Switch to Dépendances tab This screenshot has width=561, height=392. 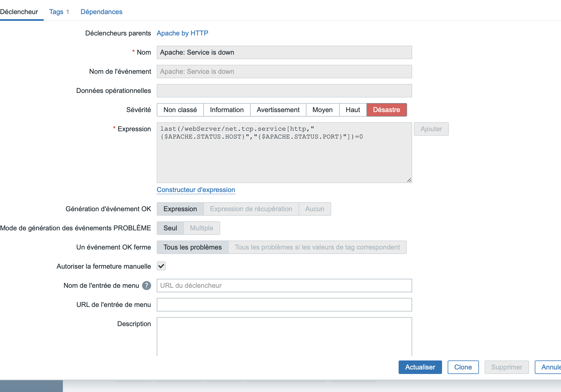[x=101, y=12]
